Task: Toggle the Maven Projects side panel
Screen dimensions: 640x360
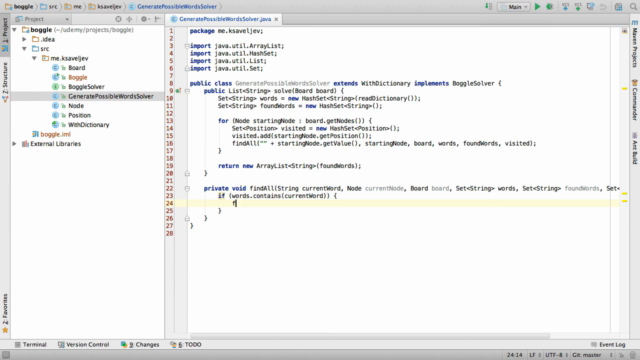Action: pos(635,45)
